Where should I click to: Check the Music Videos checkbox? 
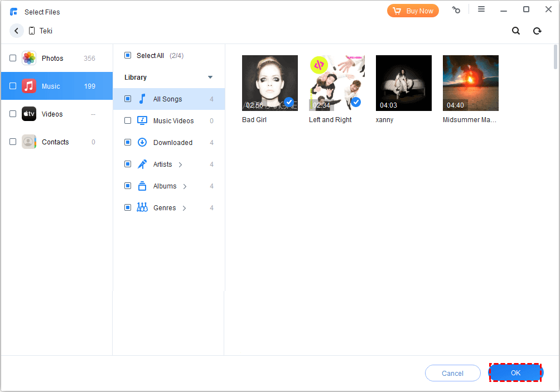(128, 120)
